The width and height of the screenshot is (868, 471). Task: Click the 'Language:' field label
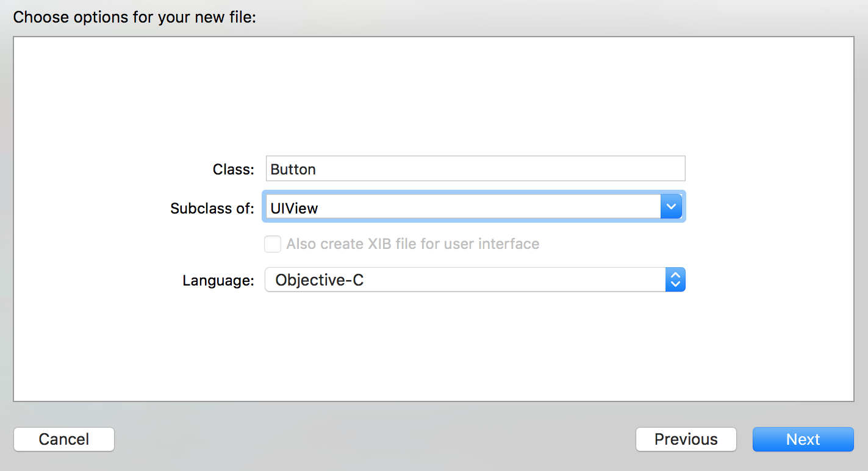click(218, 281)
